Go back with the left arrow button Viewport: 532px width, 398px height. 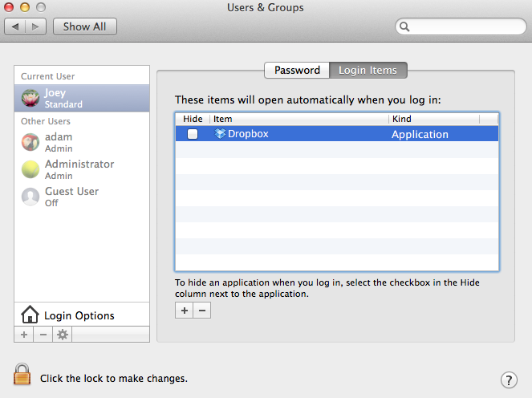click(17, 26)
